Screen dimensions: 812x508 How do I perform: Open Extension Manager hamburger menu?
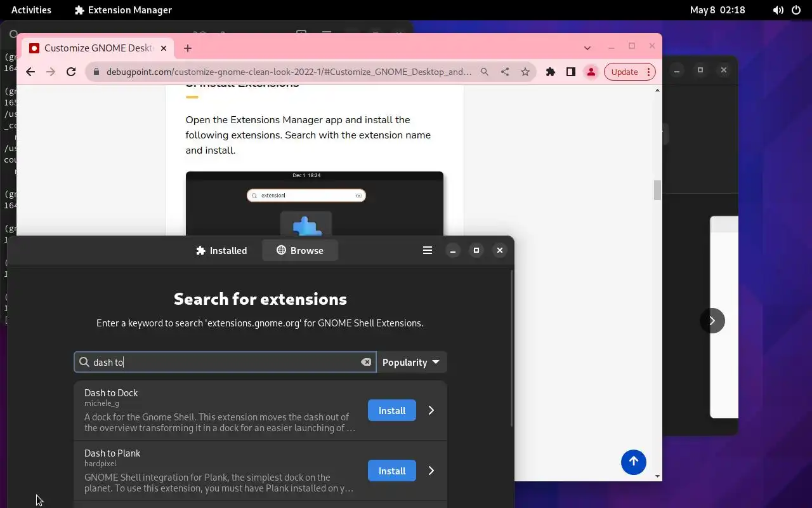click(428, 251)
